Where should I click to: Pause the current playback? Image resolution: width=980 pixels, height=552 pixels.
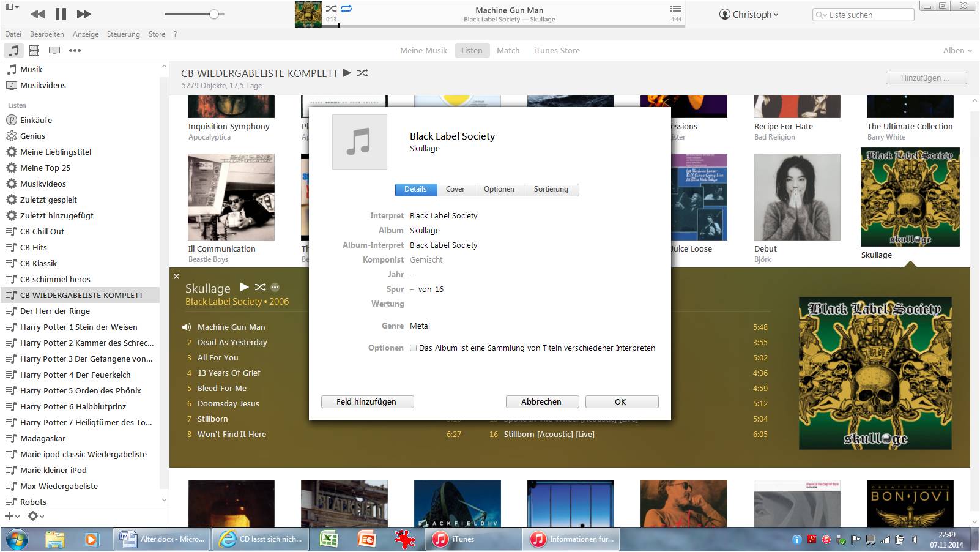[61, 13]
